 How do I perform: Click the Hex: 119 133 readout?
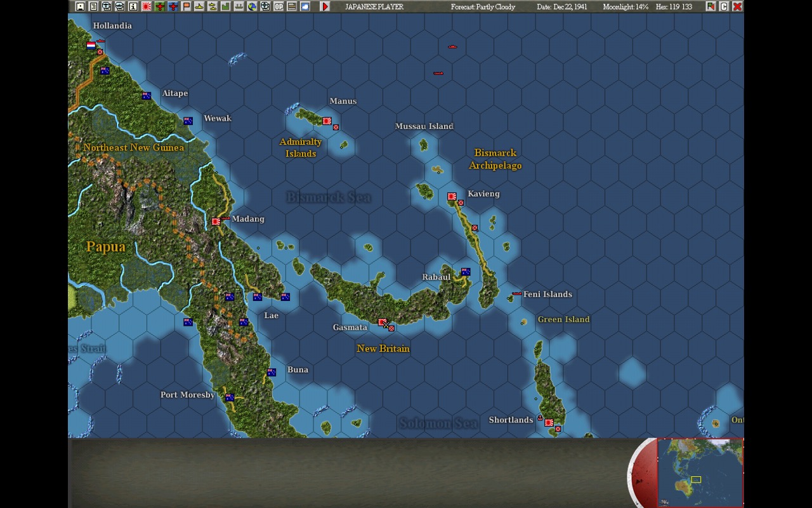674,6
